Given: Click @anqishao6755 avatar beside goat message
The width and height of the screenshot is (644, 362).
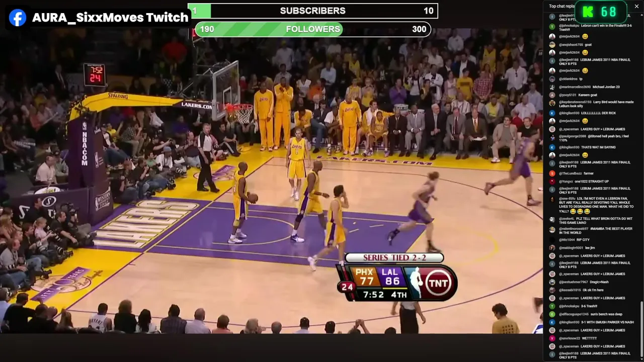Looking at the screenshot, I should pyautogui.click(x=552, y=45).
